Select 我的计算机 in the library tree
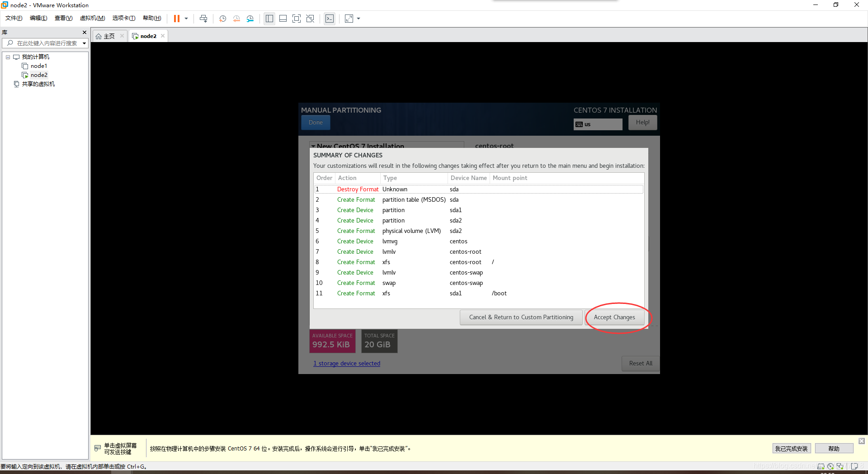Screen dimensions: 868x474 point(36,57)
